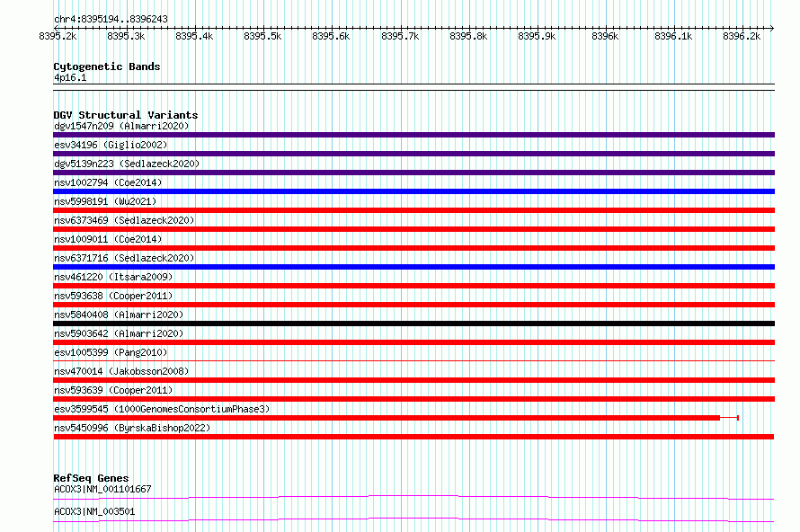Open variant nsv5450996 (ByrskaBishop2022) label
This screenshot has height=532, width=800.
(132, 428)
